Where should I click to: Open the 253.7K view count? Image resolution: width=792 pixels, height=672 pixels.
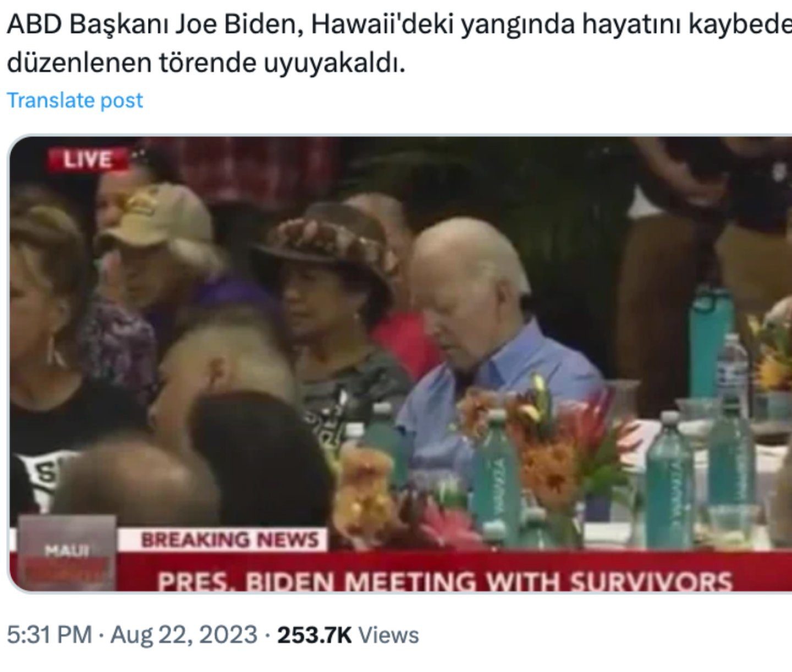pos(314,635)
